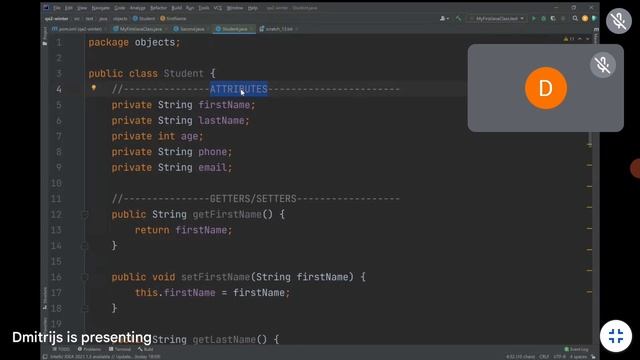Viewport: 640px width, 360px height.
Task: Click the word email on line 9
Action: [x=213, y=167]
